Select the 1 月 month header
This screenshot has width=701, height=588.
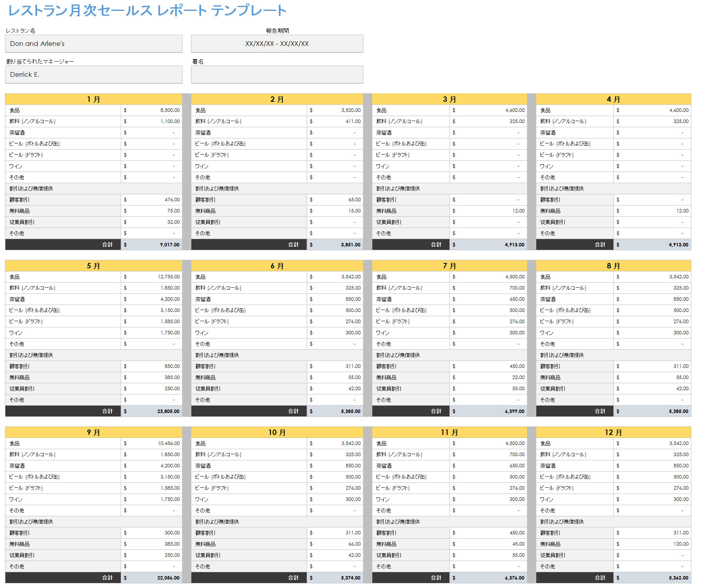click(94, 99)
